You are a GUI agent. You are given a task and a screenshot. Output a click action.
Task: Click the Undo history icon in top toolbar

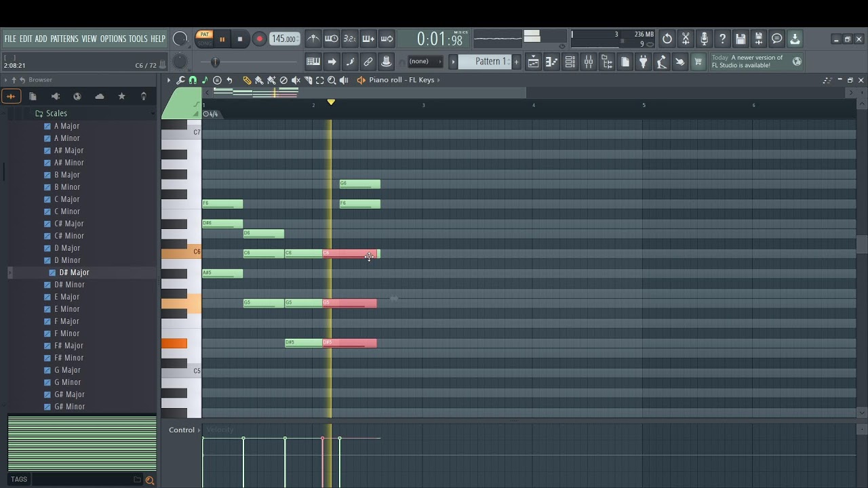coord(667,39)
